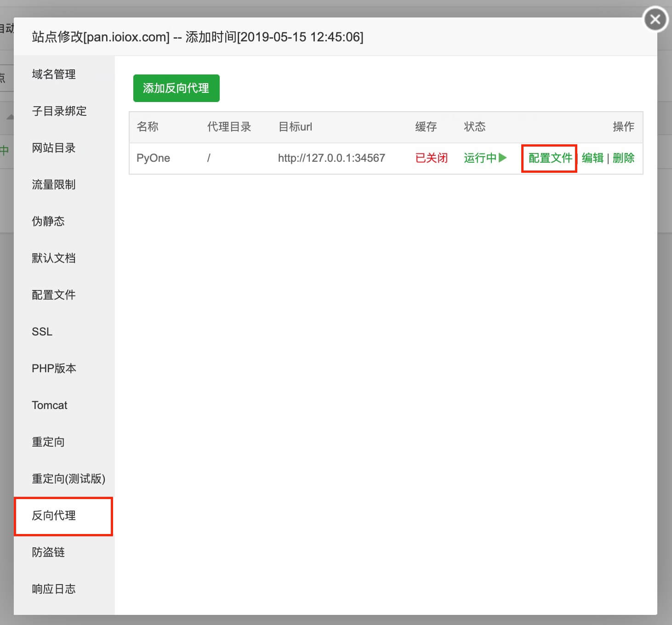
Task: Select the Tomcat sidebar item
Action: click(50, 405)
